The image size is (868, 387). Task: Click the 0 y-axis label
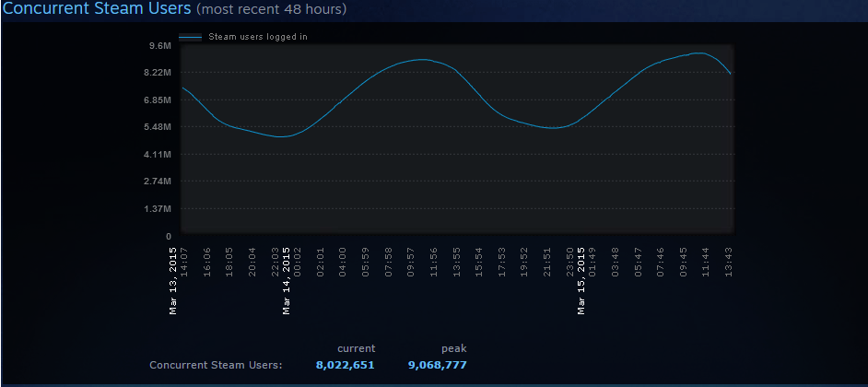pos(169,237)
